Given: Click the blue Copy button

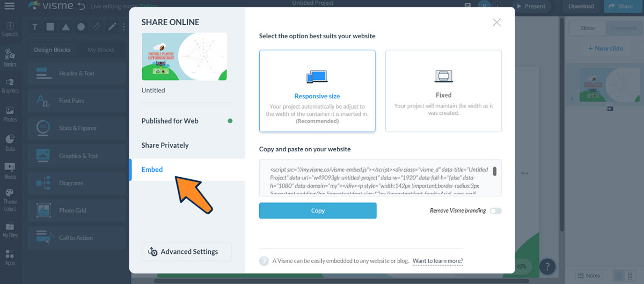Looking at the screenshot, I should [x=318, y=211].
